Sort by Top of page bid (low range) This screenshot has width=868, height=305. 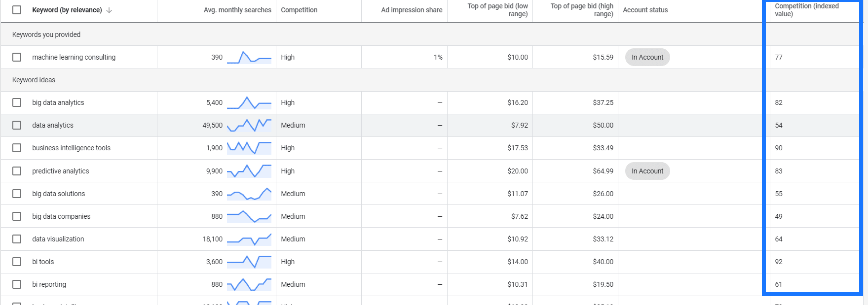(x=497, y=10)
